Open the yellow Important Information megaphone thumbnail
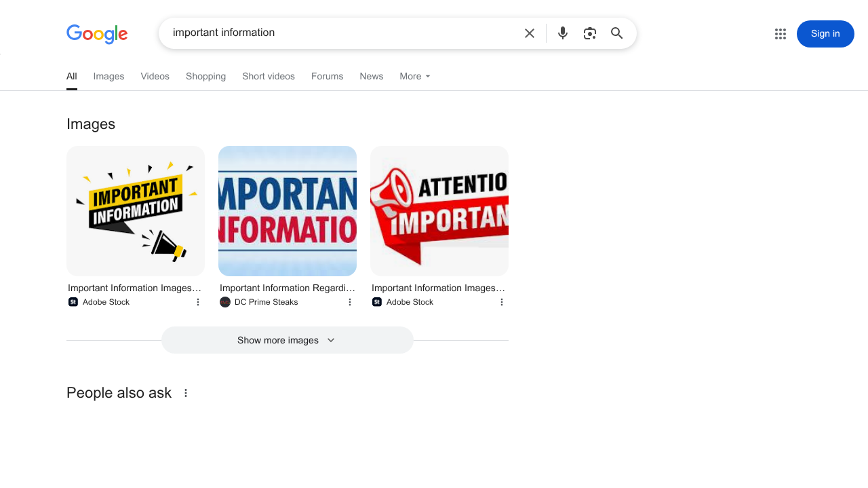The width and height of the screenshot is (868, 488). [136, 211]
